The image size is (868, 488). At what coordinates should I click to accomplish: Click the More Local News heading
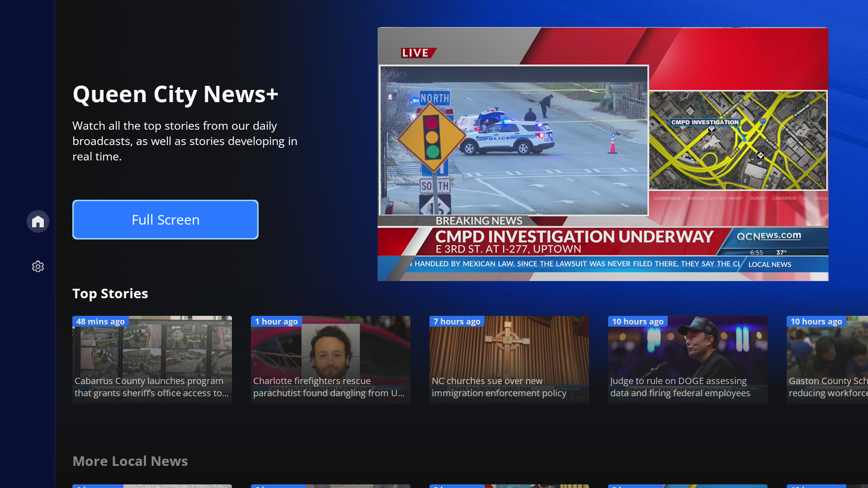coord(130,461)
